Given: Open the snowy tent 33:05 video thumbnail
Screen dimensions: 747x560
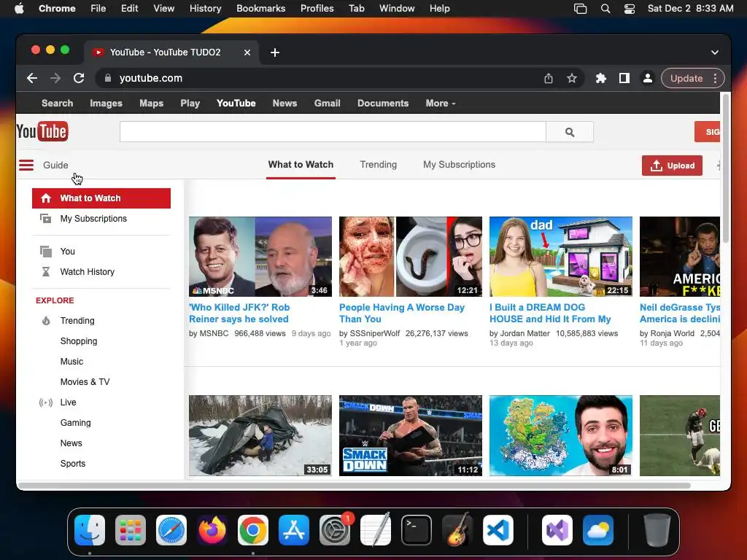Looking at the screenshot, I should tap(260, 436).
